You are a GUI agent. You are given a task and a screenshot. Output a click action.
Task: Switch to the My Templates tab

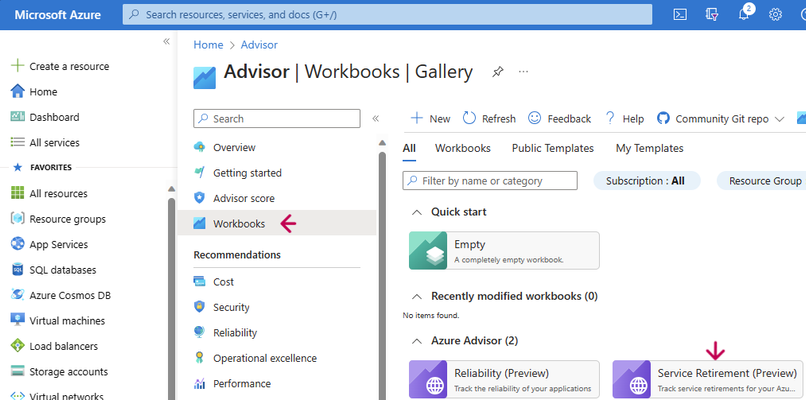tap(650, 148)
